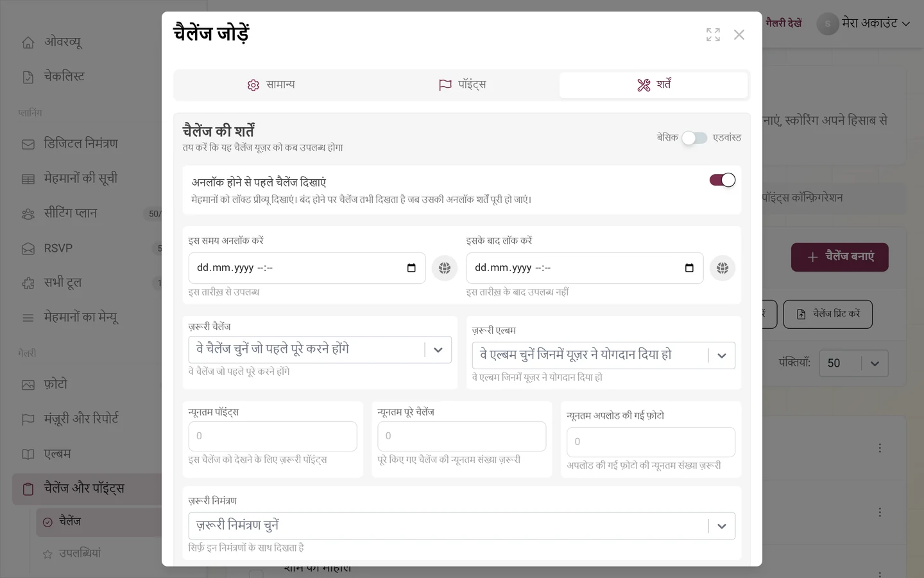The height and width of the screenshot is (578, 924).
Task: Expand the dialog with the fullscreen icon
Action: [713, 35]
